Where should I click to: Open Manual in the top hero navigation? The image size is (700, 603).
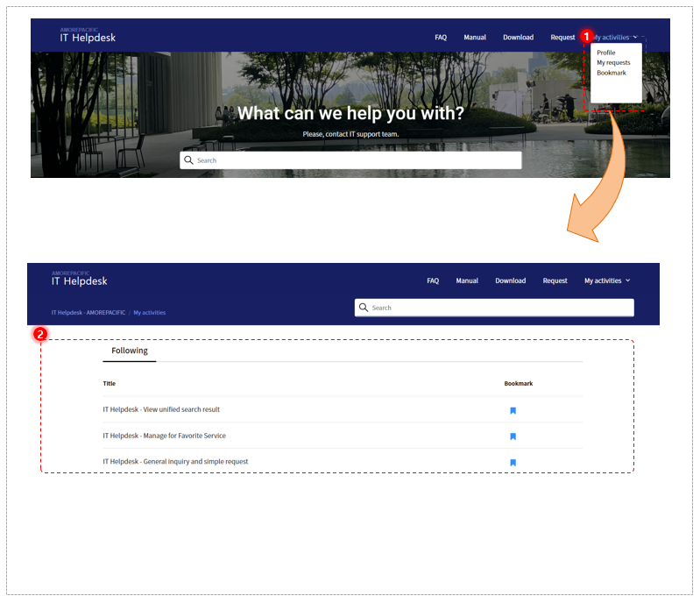[x=475, y=38]
